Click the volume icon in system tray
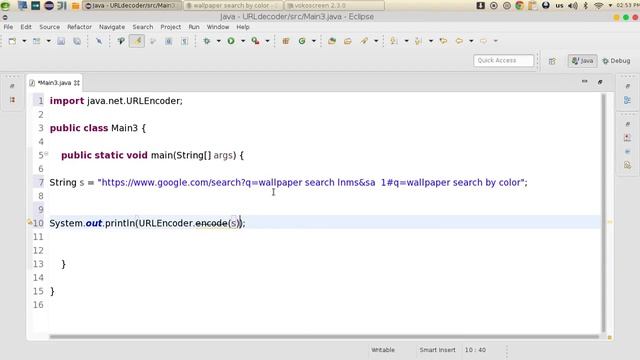Viewport: 640px width, 360px height. (x=573, y=6)
